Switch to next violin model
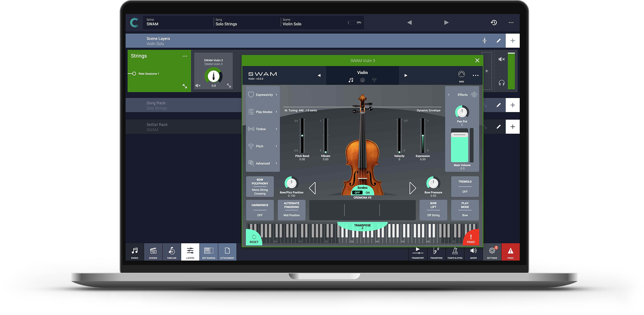Screen dimensions: 644x315 tap(413, 188)
